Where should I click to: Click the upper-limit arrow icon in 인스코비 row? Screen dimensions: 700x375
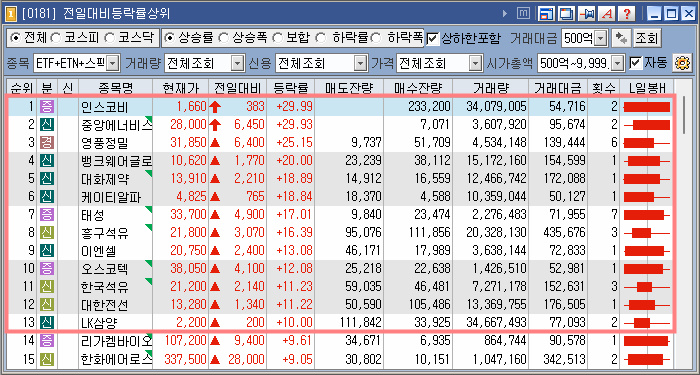click(x=215, y=107)
